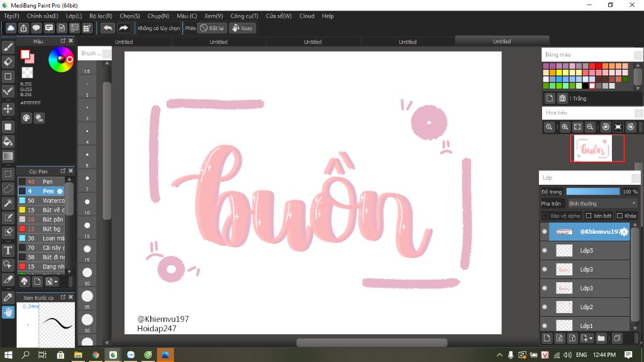Select the Watercolor brush row
This screenshot has height=362, width=644.
(42, 200)
